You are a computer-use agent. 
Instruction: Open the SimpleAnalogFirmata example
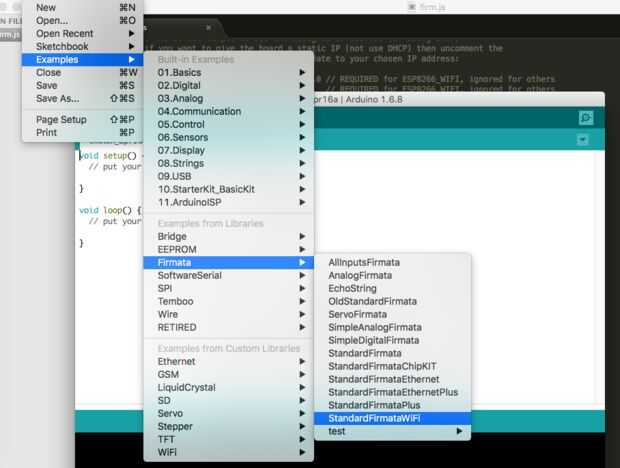click(x=393, y=327)
